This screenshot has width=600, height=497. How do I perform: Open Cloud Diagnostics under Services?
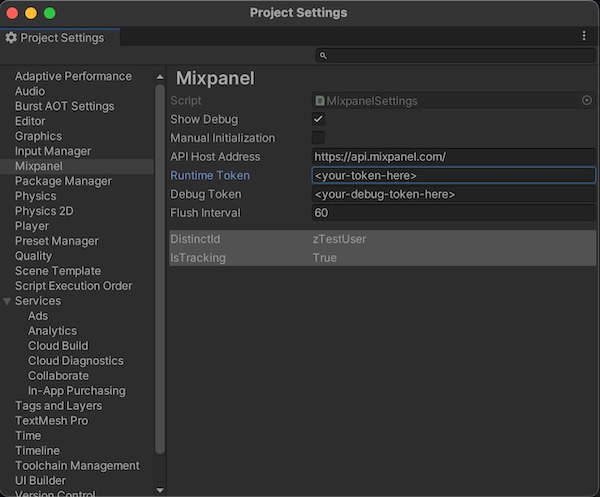point(76,360)
